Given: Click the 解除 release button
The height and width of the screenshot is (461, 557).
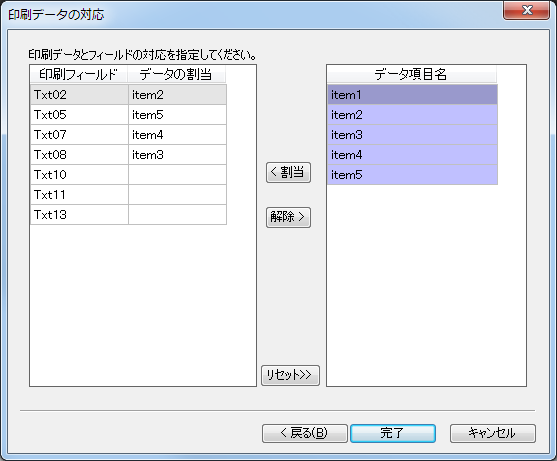Looking at the screenshot, I should pyautogui.click(x=288, y=217).
